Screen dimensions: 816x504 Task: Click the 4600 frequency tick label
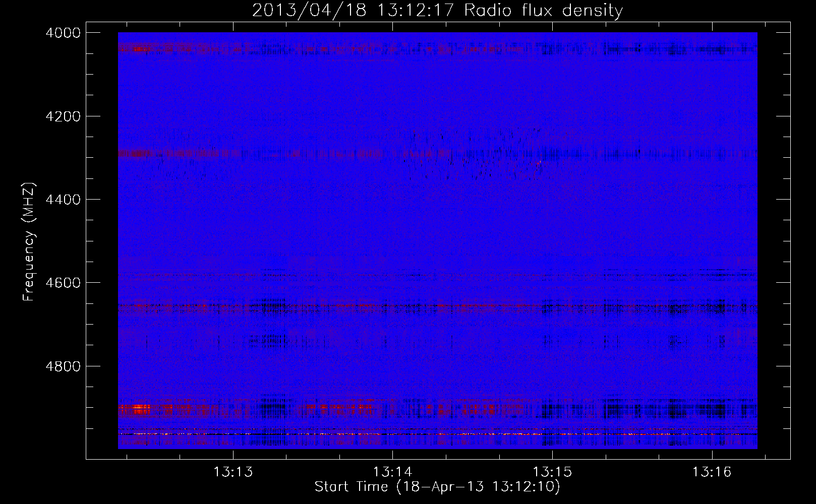coord(63,283)
